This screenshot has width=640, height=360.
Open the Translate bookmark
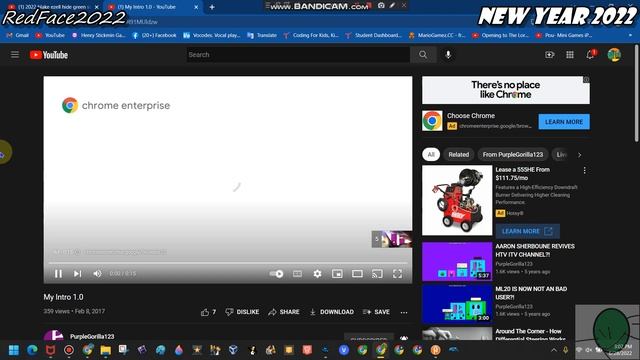(262, 36)
